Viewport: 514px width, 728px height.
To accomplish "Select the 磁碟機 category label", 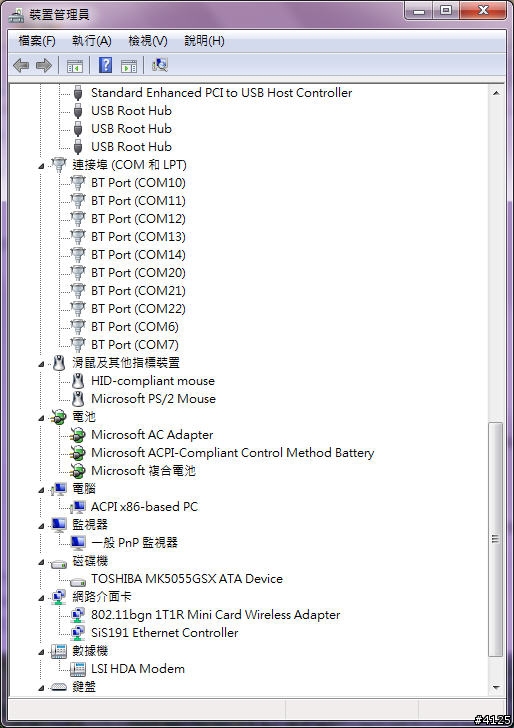I will point(90,561).
